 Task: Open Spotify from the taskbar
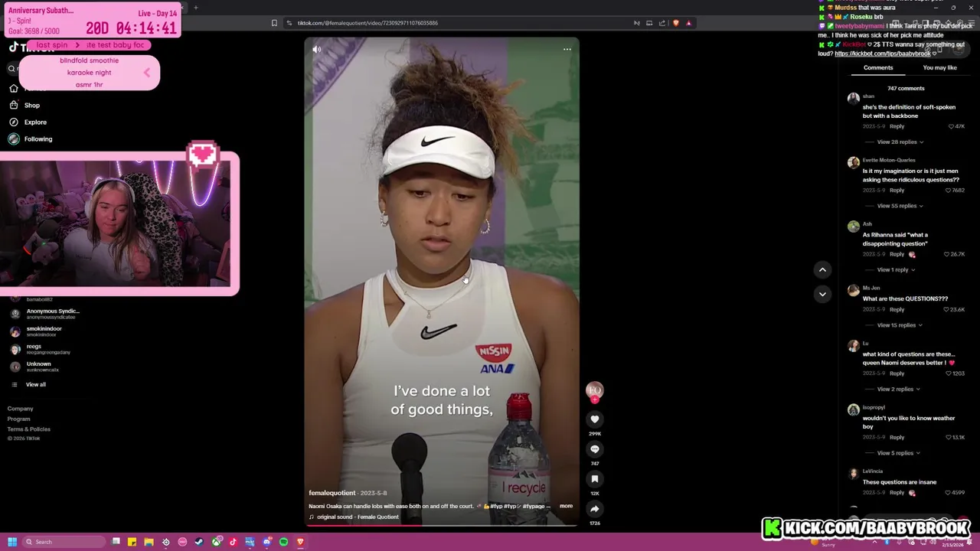[x=283, y=542]
